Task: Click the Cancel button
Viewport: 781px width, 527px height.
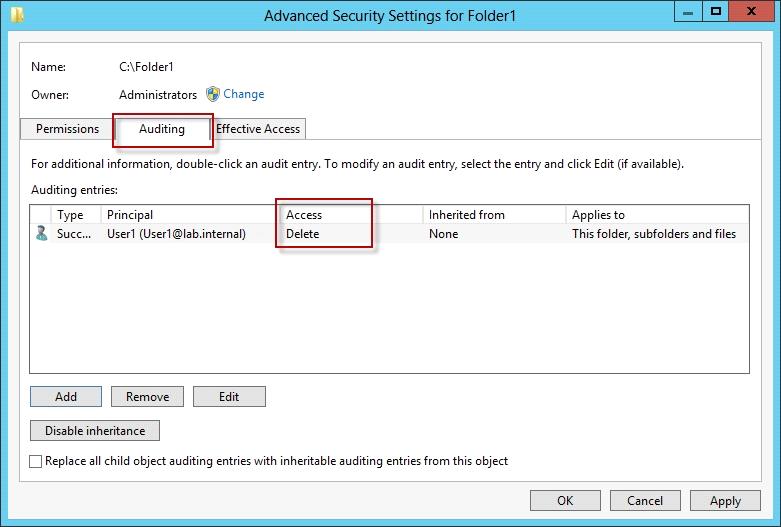Action: (645, 501)
